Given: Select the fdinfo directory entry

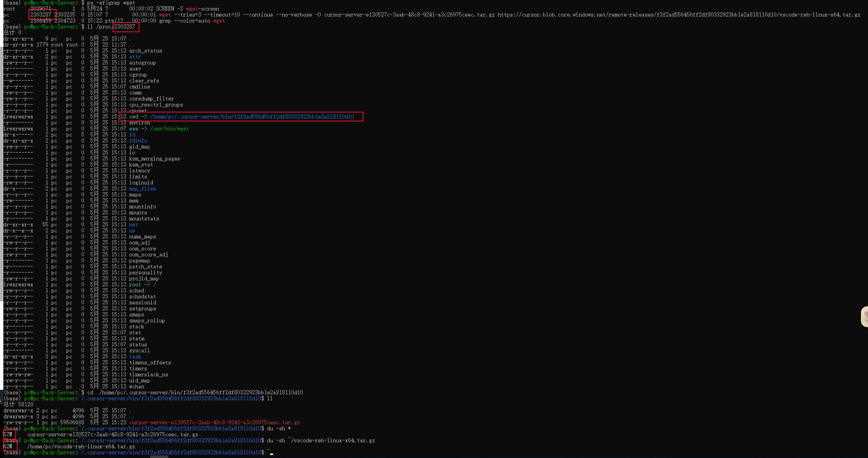Looking at the screenshot, I should pos(138,141).
